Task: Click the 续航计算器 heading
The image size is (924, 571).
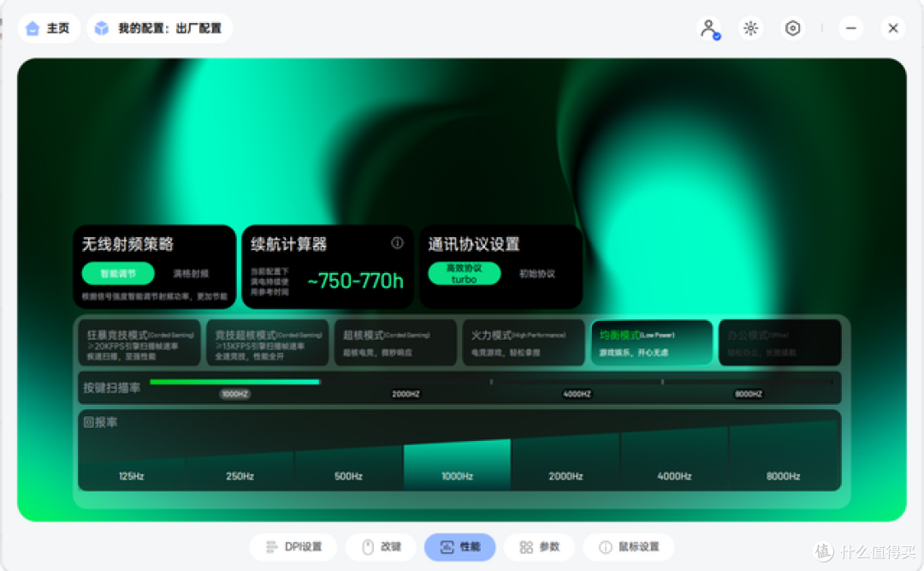Action: (289, 244)
